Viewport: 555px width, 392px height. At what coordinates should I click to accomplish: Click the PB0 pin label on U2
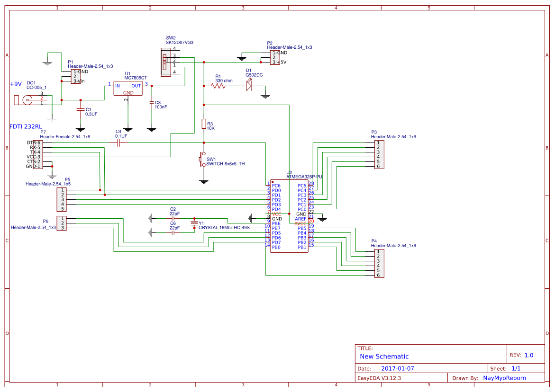[276, 248]
